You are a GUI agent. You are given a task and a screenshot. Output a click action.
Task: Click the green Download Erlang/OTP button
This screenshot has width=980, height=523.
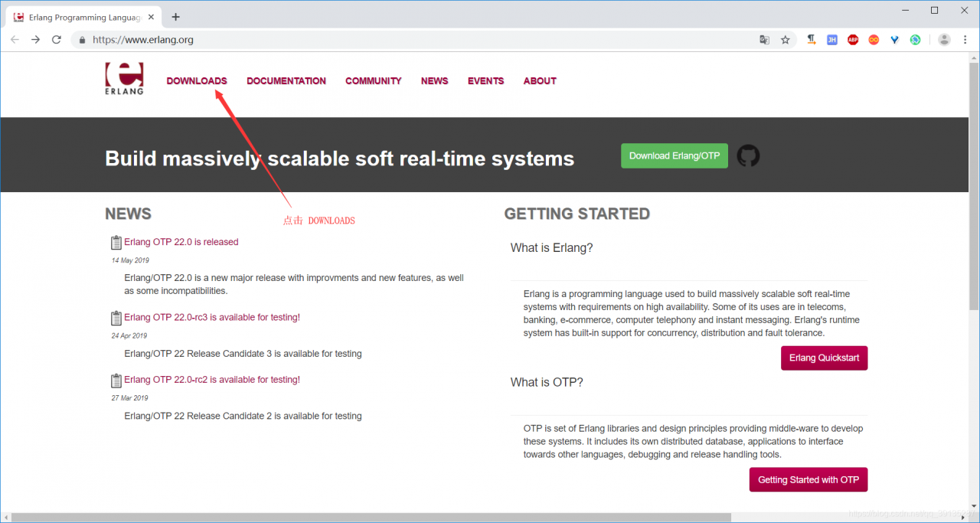coord(675,155)
